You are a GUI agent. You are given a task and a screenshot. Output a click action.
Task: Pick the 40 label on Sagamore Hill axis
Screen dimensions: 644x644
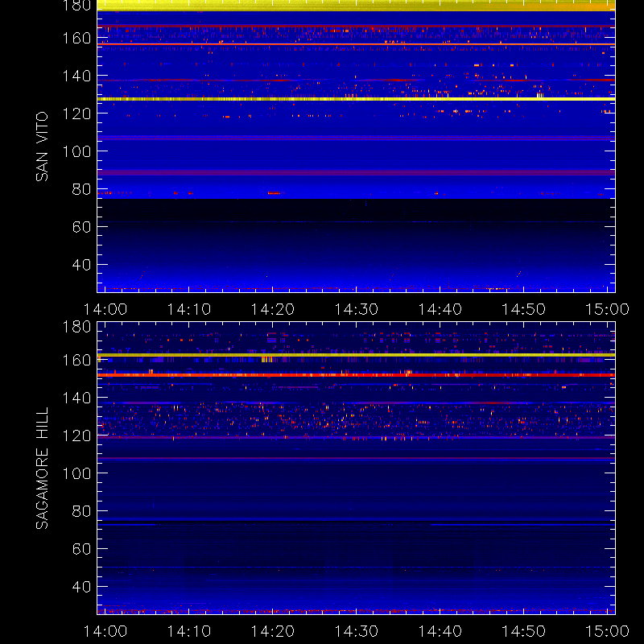(x=81, y=587)
